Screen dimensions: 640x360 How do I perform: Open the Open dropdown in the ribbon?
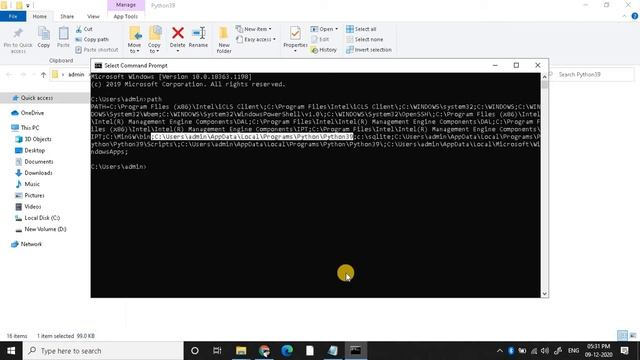pyautogui.click(x=324, y=29)
